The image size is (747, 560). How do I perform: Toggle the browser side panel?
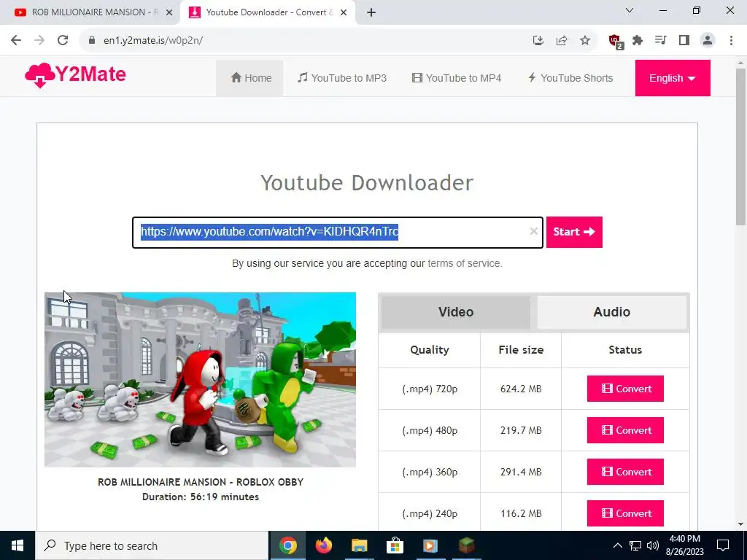pos(684,40)
